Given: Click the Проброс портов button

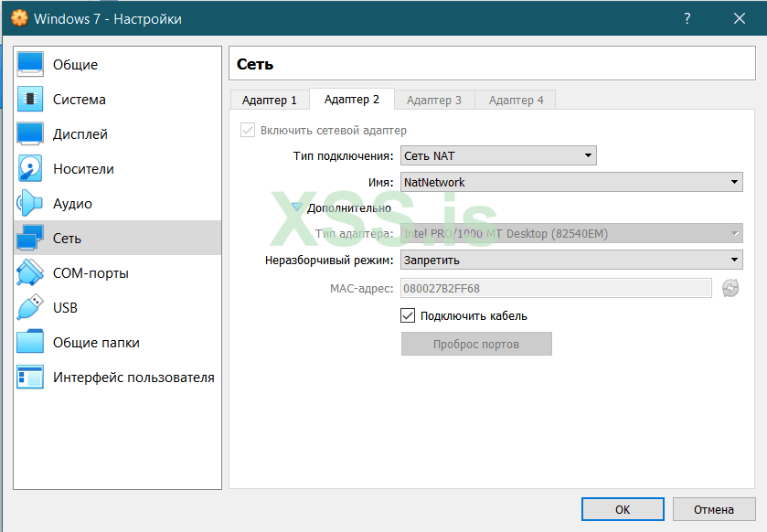Looking at the screenshot, I should 476,344.
